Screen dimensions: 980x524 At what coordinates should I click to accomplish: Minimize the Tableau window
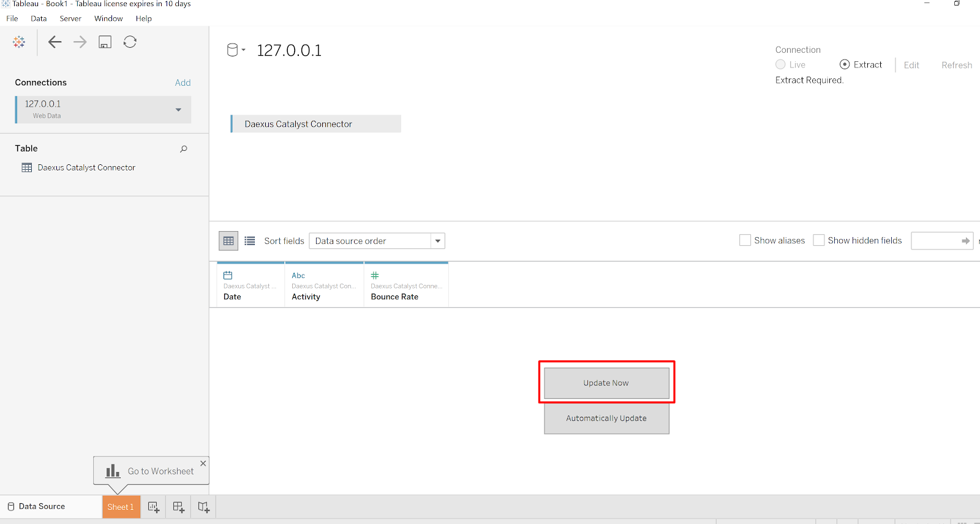tap(927, 4)
